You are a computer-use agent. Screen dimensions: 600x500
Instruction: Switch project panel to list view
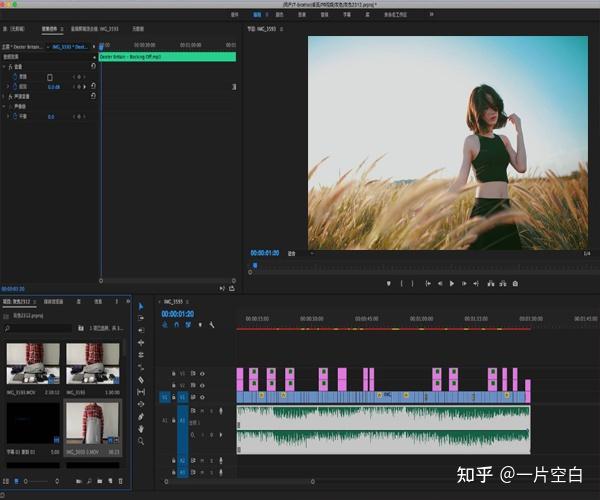tap(6, 481)
